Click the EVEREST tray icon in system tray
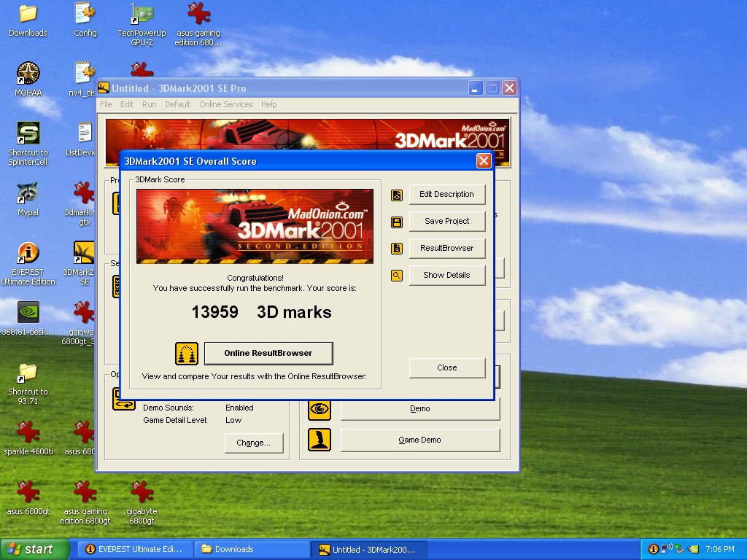 tap(653, 549)
